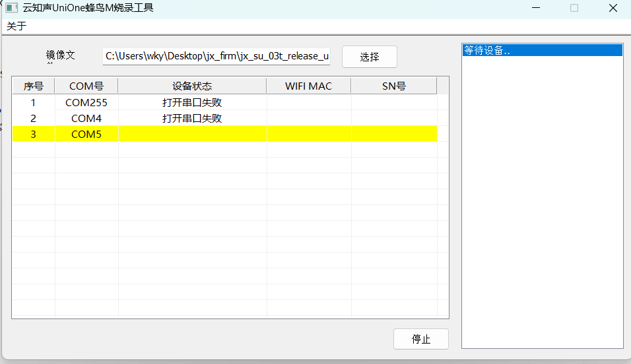The image size is (631, 364).
Task: Click the 序号 column header
Action: 34,86
